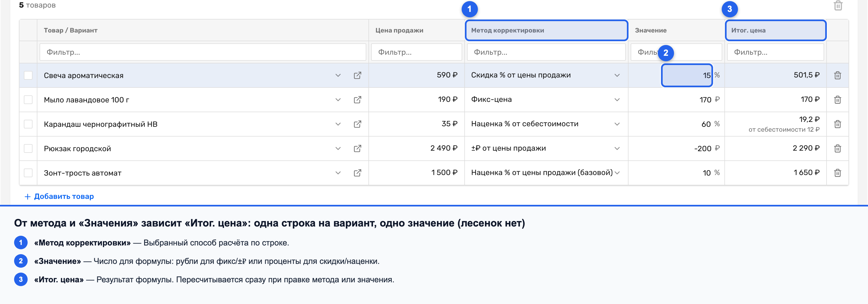Delete the Зонт-трость автомат row
Viewport: 868px width, 304px height.
coord(837,173)
